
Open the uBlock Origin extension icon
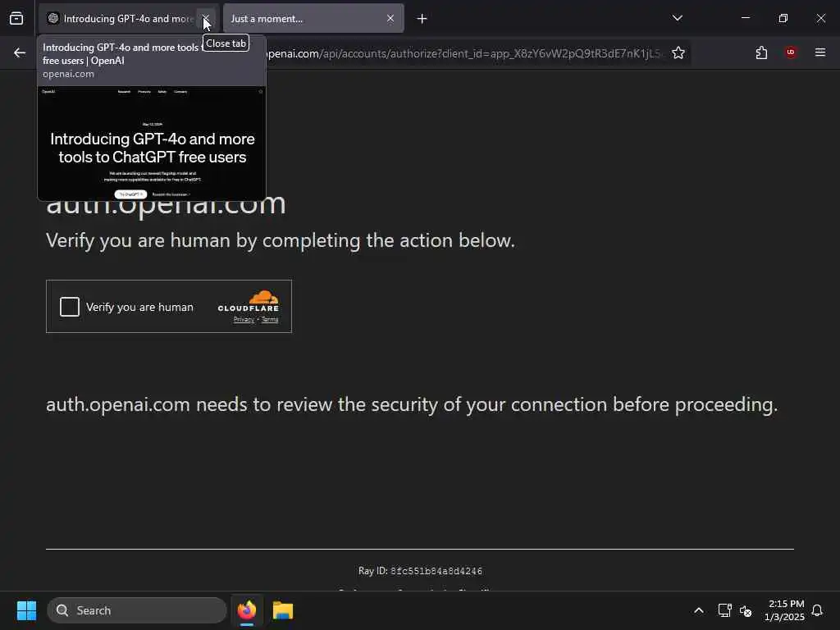pos(791,52)
